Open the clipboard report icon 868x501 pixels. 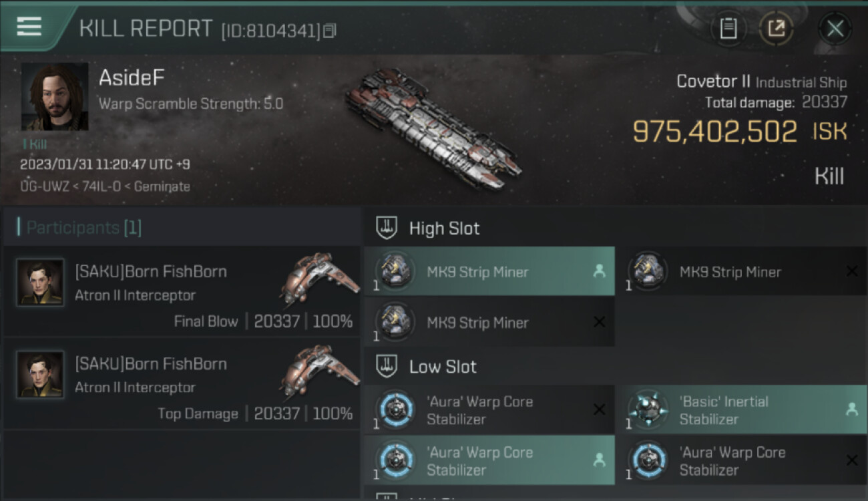point(728,29)
